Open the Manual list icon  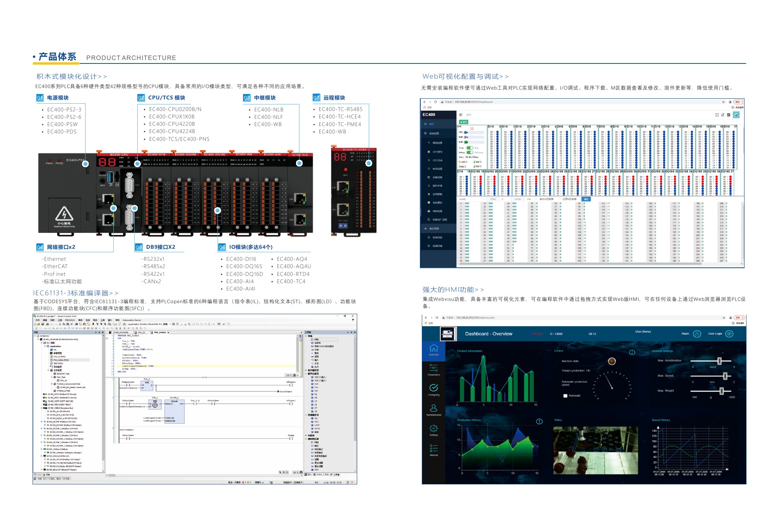tap(433, 448)
